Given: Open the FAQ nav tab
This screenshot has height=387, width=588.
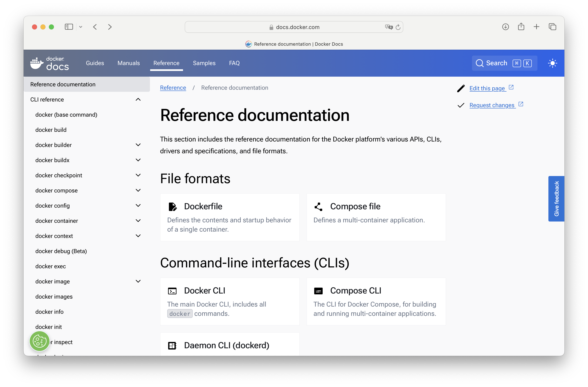Looking at the screenshot, I should tap(234, 63).
